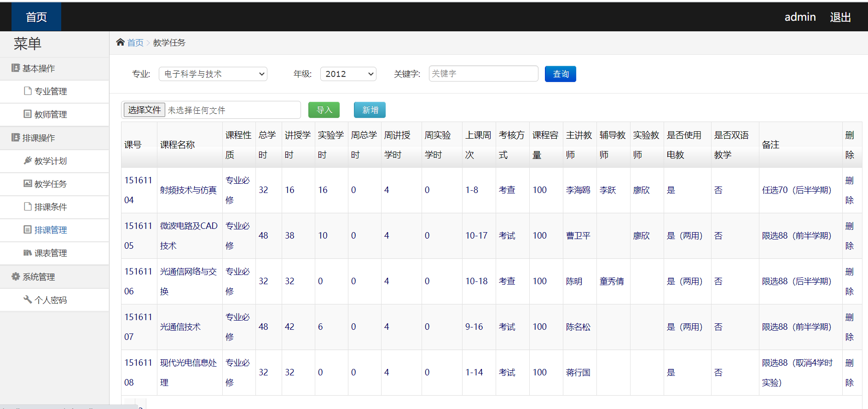Click remark 任选70 (后半学期)
Screen dimensions: 868x409
click(797, 190)
